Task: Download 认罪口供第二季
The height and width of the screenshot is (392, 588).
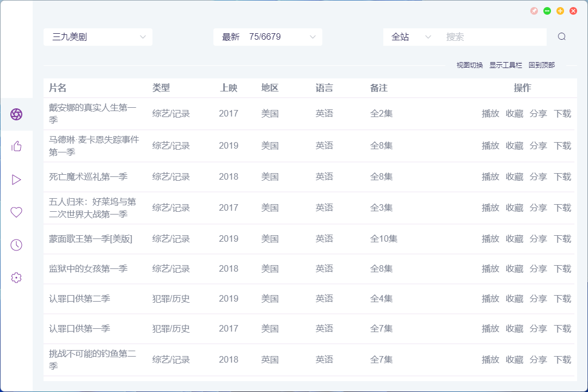Action: (562, 299)
